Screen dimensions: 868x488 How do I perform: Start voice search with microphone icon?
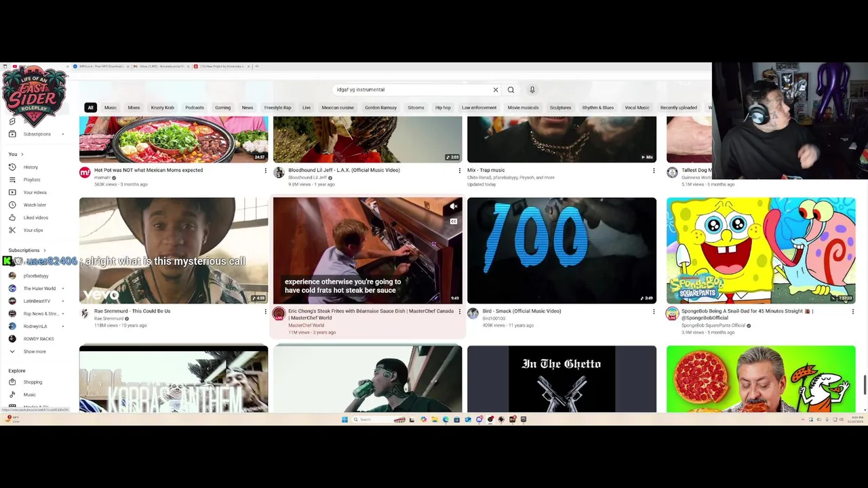coord(532,89)
